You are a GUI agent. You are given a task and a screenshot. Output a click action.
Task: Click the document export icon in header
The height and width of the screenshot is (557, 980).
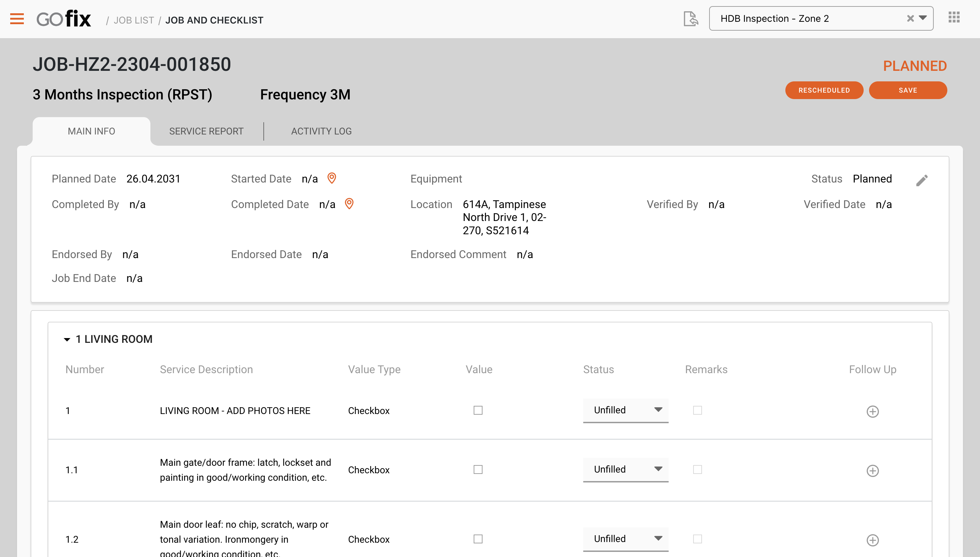690,18
